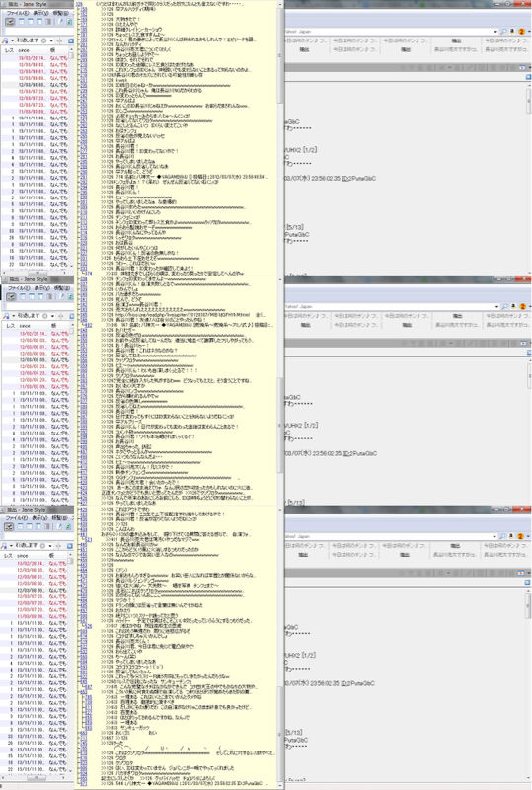The height and width of the screenshot is (790, 532).
Task: Click the orange number 2 icon in the top window
Action: click(521, 32)
